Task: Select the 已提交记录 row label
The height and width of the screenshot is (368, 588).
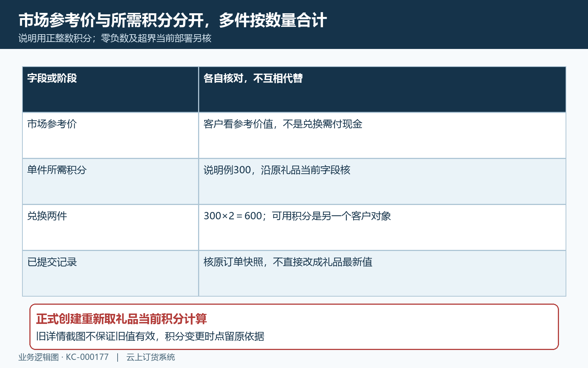Action: click(x=52, y=262)
